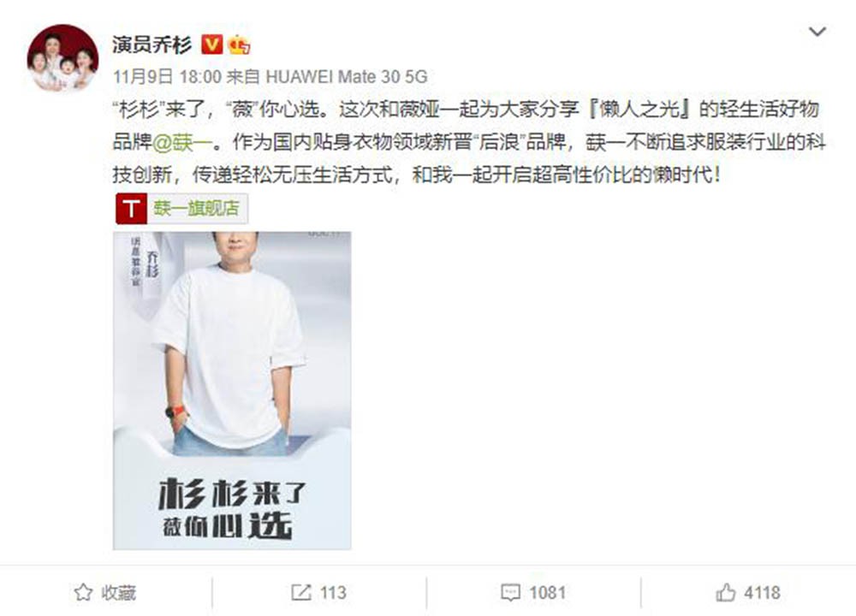
Task: Click the comment bubble icon
Action: click(510, 593)
